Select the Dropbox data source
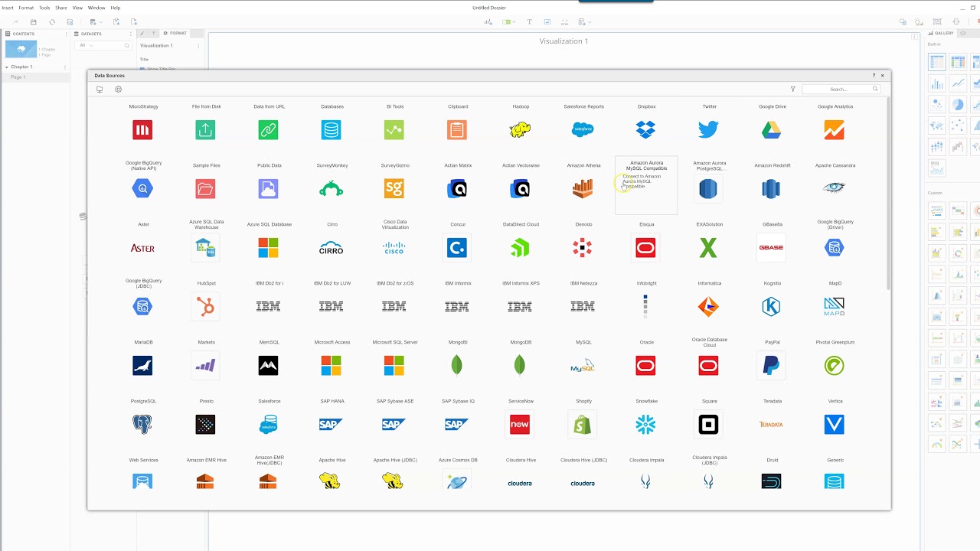 point(645,130)
